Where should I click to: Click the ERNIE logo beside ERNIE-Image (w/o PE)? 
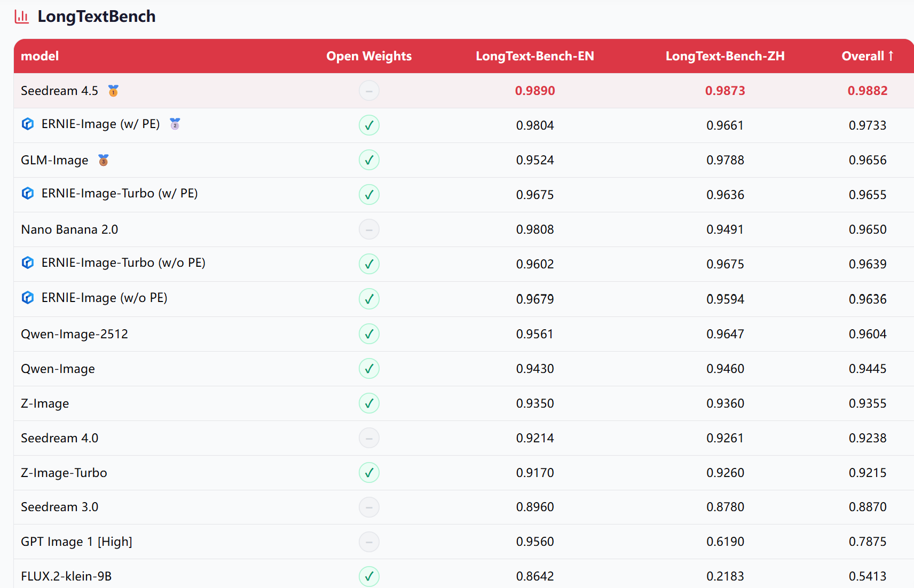pyautogui.click(x=28, y=298)
